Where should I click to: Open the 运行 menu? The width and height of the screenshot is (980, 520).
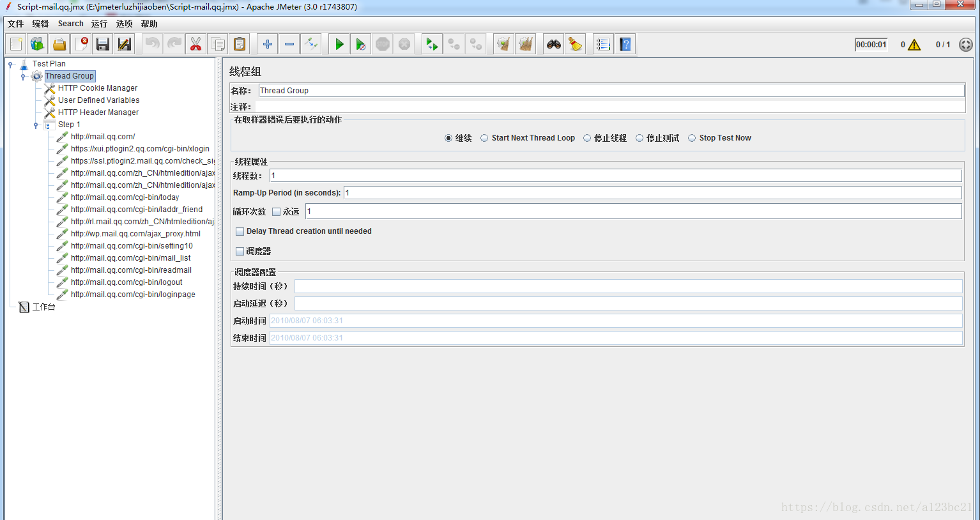coord(99,24)
